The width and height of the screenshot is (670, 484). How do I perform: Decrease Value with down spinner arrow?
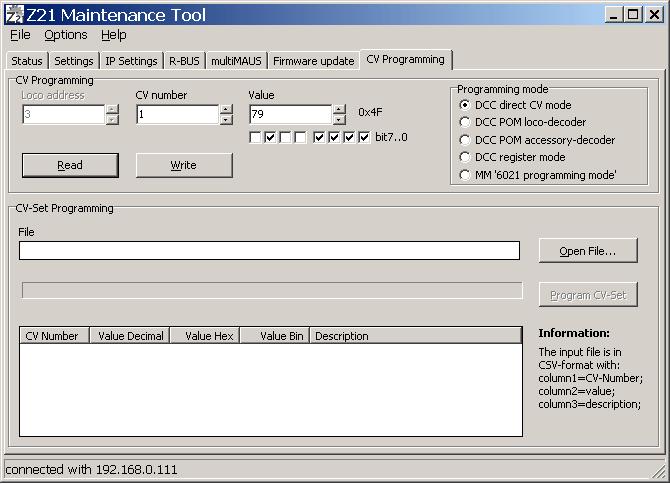(339, 120)
